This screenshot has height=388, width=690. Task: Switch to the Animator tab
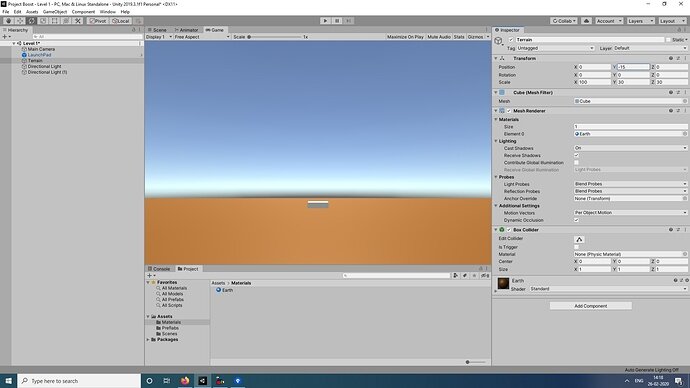click(x=187, y=30)
